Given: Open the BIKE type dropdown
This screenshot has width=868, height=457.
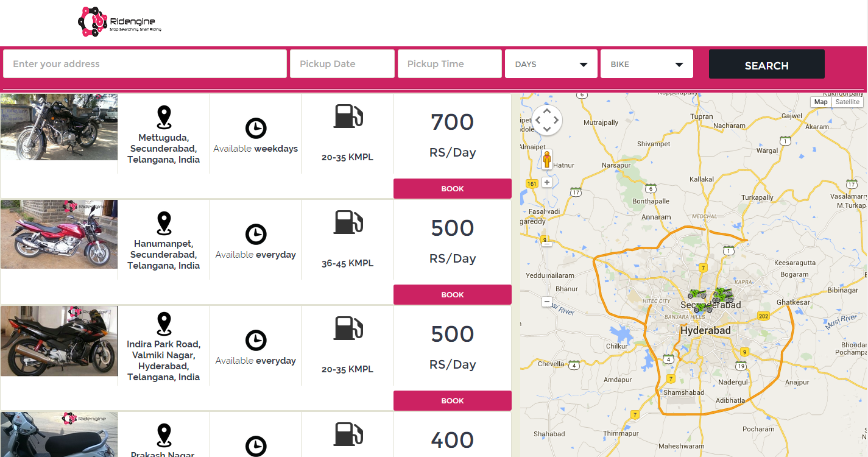Looking at the screenshot, I should (x=646, y=64).
